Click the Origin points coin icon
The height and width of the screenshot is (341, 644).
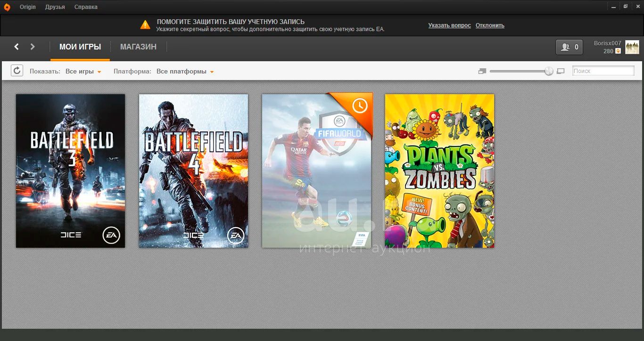(x=618, y=51)
